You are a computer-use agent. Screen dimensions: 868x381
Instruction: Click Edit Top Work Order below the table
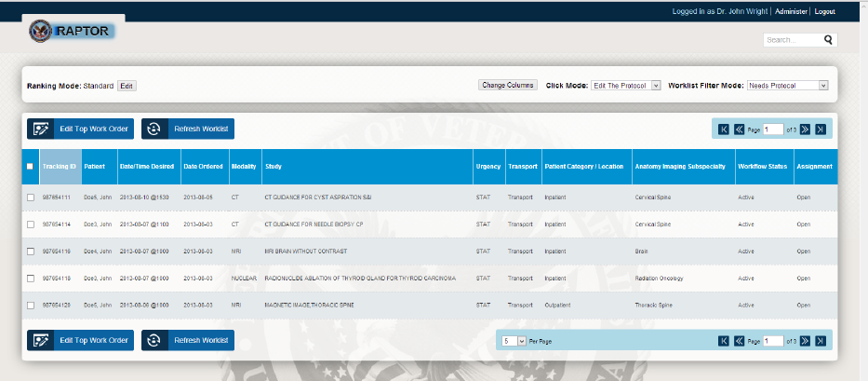point(80,341)
